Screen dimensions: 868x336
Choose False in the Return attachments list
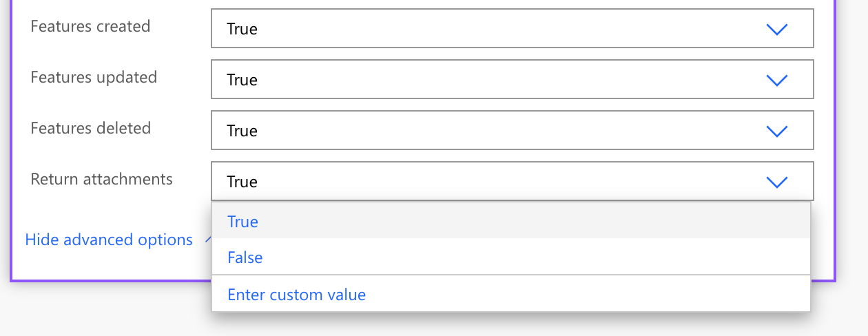245,258
